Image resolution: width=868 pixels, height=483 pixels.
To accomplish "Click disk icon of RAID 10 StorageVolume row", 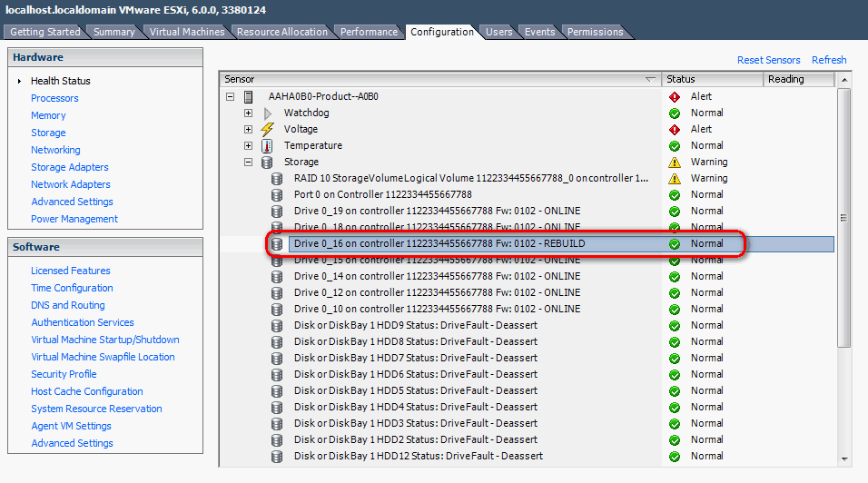I will point(277,179).
